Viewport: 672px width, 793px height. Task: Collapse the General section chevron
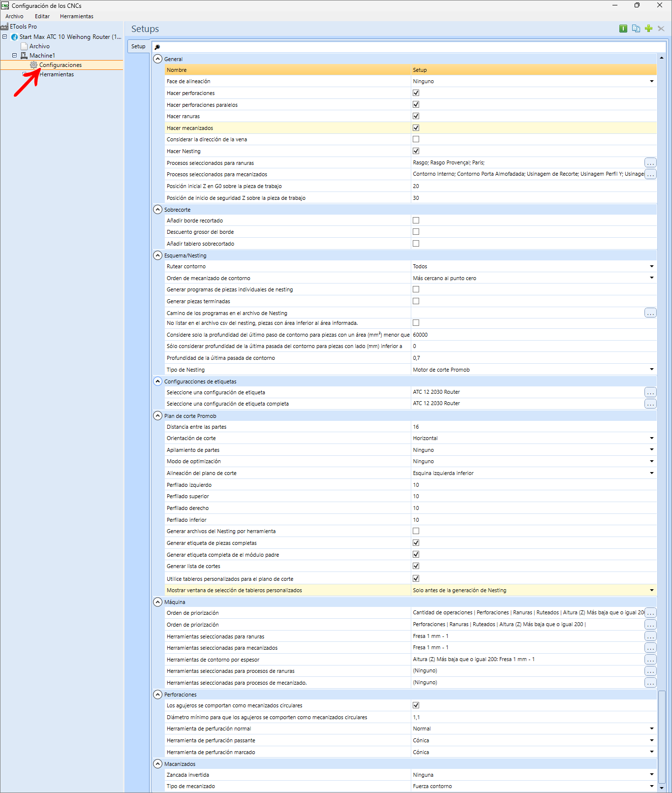pos(157,59)
